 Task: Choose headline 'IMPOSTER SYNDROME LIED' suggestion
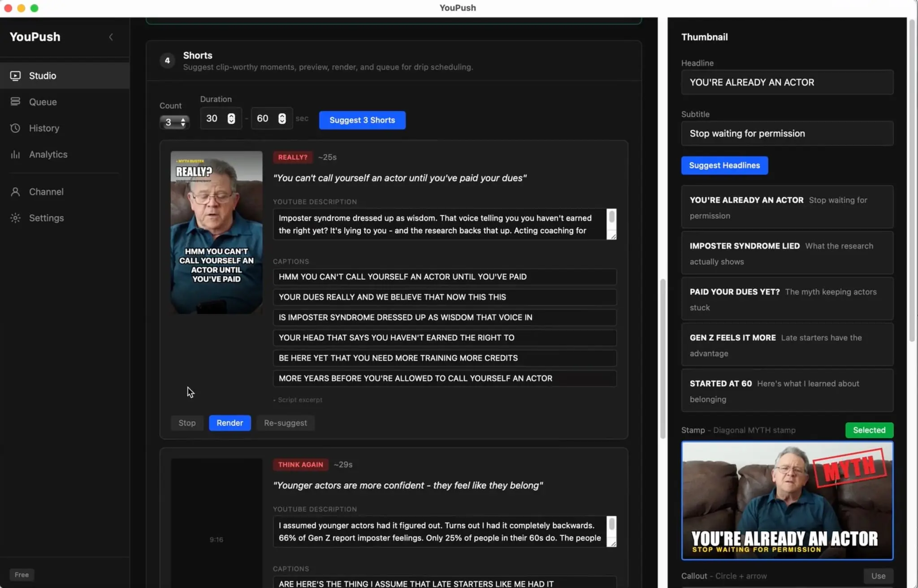point(787,253)
